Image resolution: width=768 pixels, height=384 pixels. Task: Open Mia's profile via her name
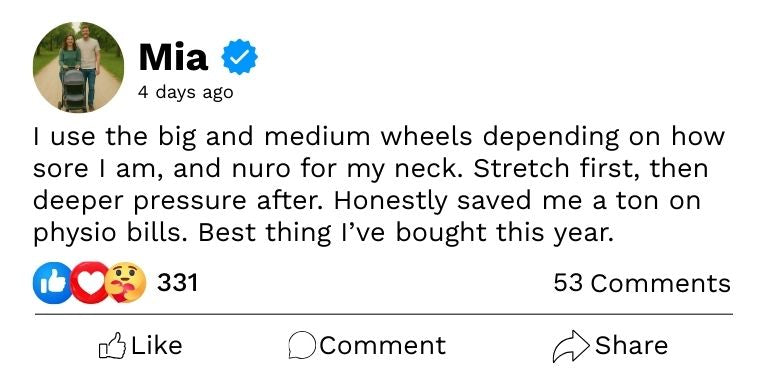click(173, 57)
